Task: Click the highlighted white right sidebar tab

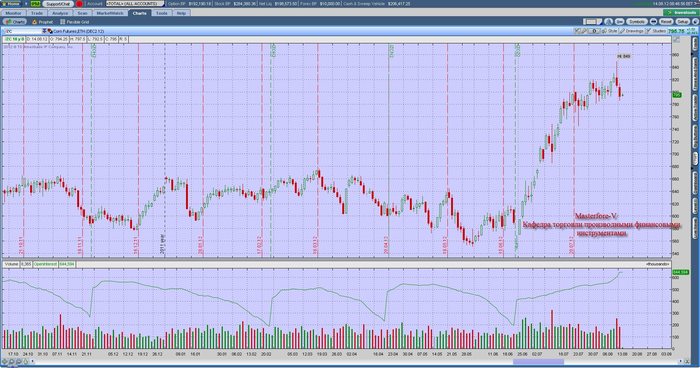Action: click(x=695, y=159)
